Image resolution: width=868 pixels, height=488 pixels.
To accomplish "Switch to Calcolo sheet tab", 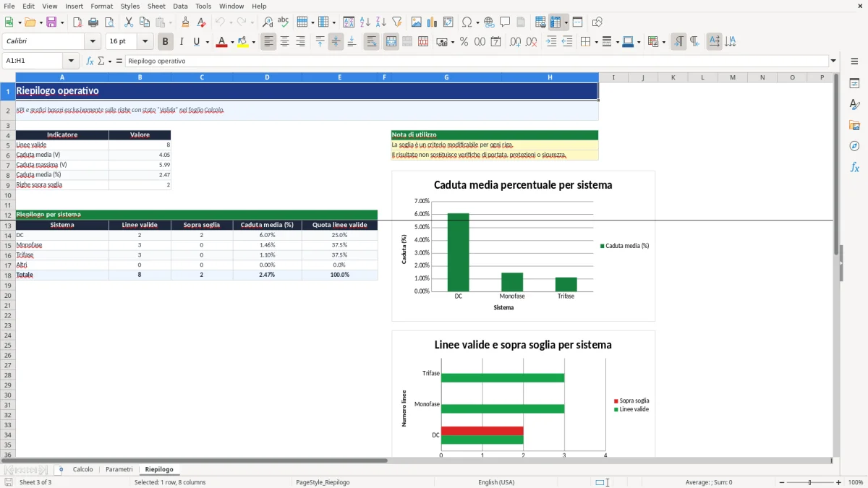I will [x=82, y=469].
